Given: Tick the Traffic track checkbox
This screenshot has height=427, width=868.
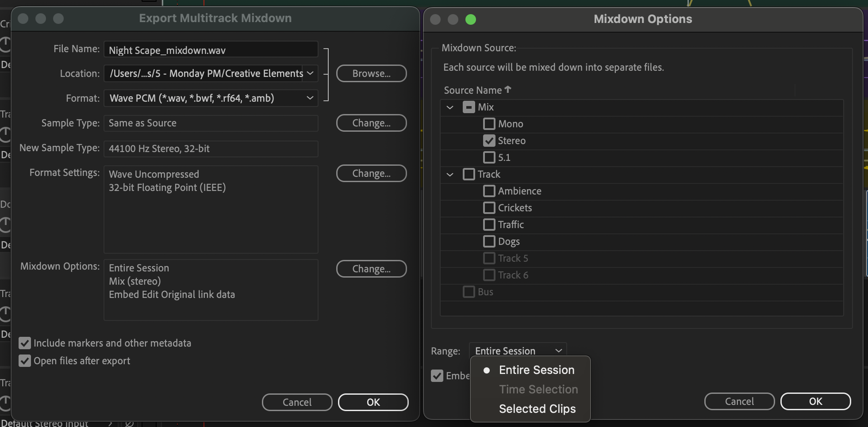Looking at the screenshot, I should click(489, 225).
